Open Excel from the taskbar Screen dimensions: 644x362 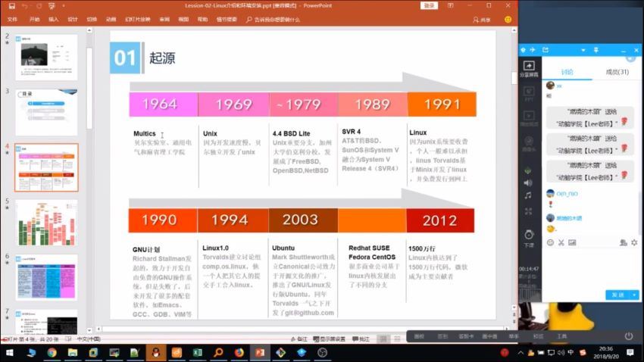(198, 353)
